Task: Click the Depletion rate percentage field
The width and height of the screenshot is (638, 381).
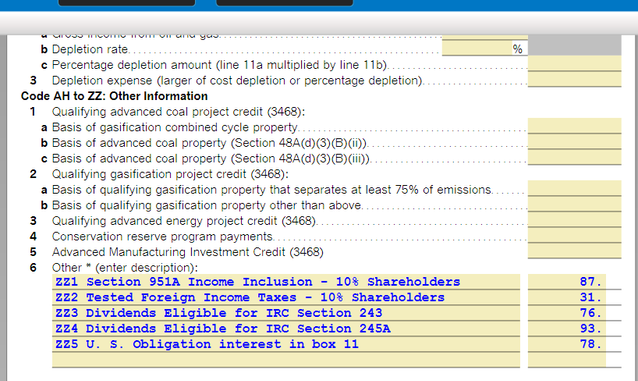Action: (476, 49)
